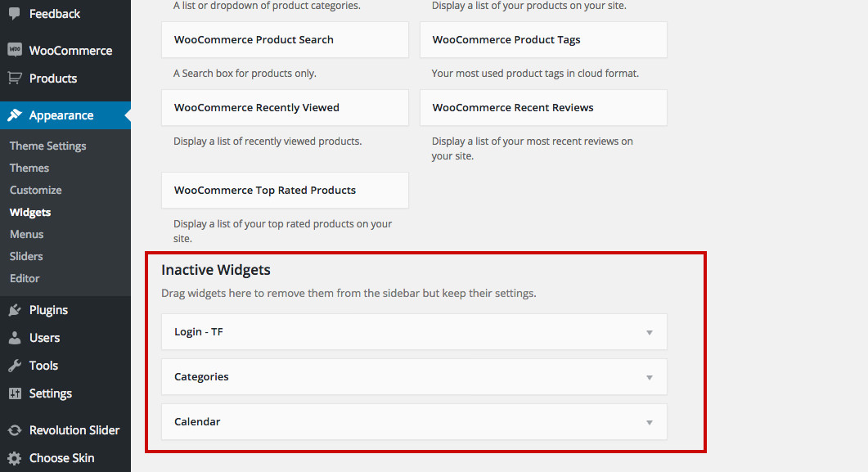Click the Plugins plug icon
This screenshot has height=472, width=868.
point(15,310)
